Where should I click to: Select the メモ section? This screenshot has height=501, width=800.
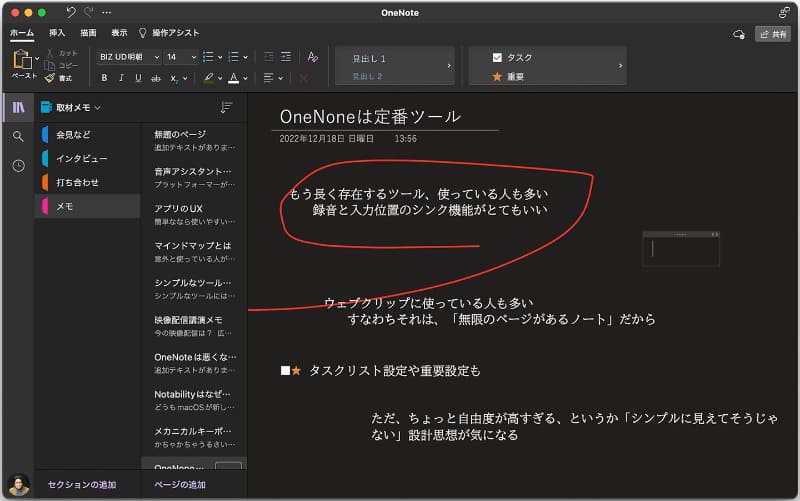87,206
